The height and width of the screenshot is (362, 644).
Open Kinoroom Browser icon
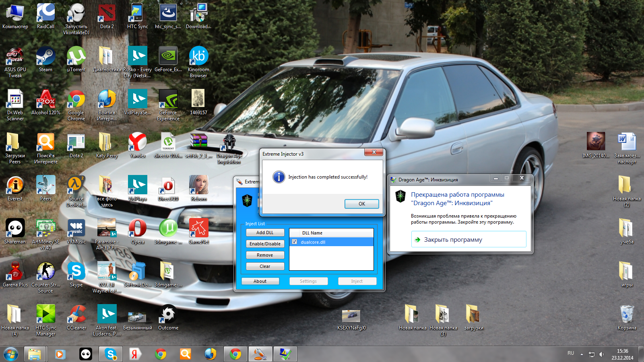[198, 62]
